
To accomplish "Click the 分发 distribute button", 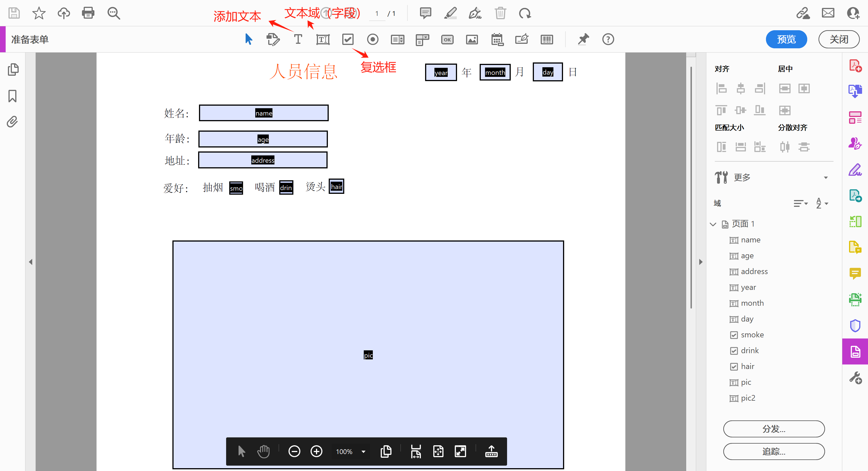I will coord(774,429).
